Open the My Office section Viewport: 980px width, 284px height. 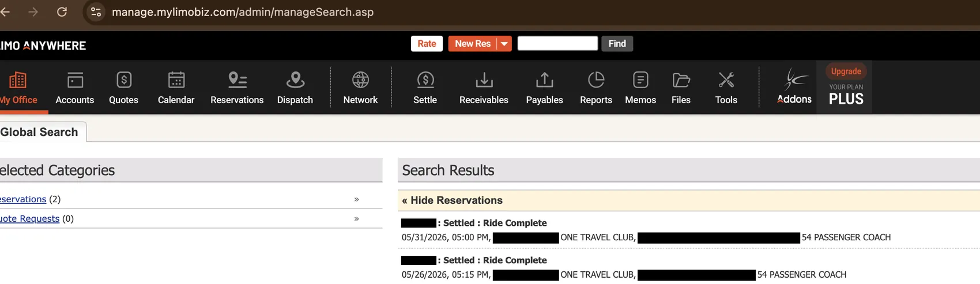click(18, 88)
